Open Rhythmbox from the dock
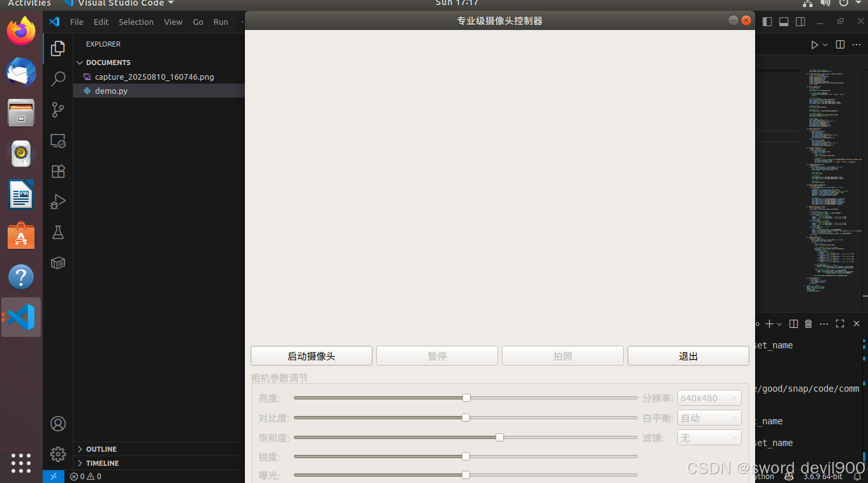The height and width of the screenshot is (483, 868). click(21, 153)
